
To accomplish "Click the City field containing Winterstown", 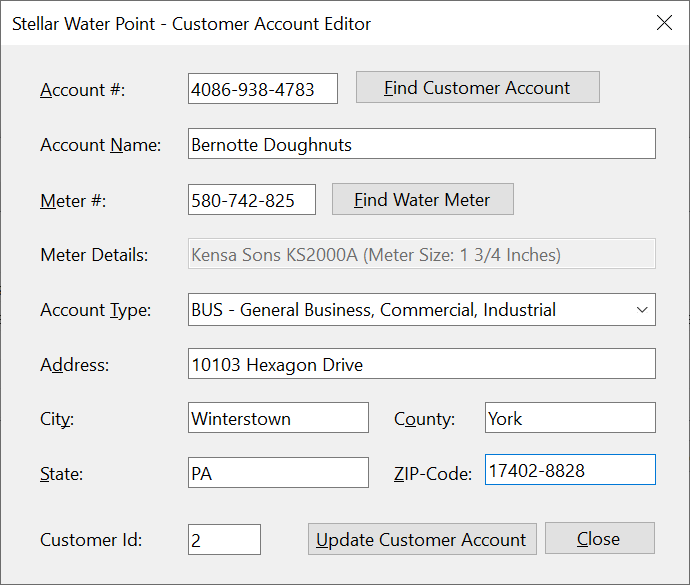I will tap(278, 418).
